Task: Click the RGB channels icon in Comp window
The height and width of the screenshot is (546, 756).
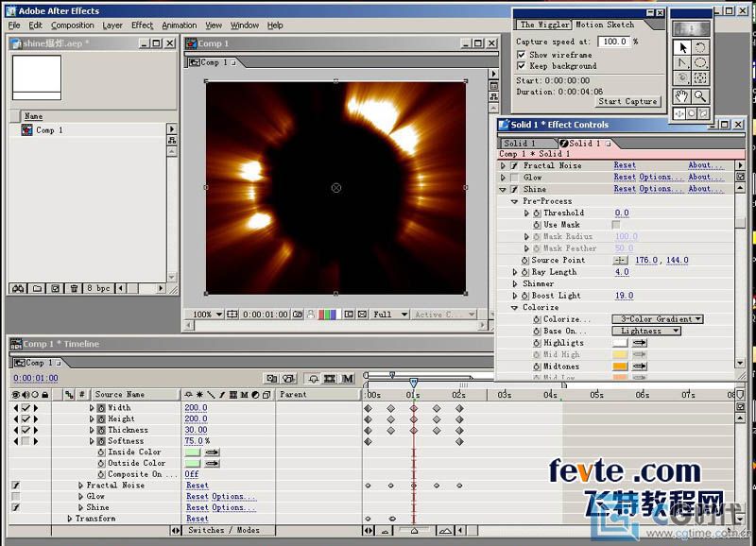Action: pyautogui.click(x=328, y=315)
